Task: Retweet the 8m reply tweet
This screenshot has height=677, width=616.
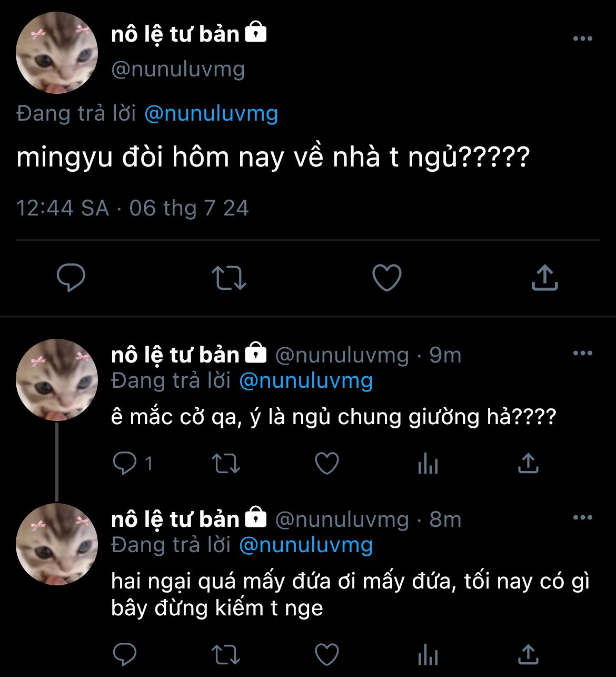Action: 226,654
